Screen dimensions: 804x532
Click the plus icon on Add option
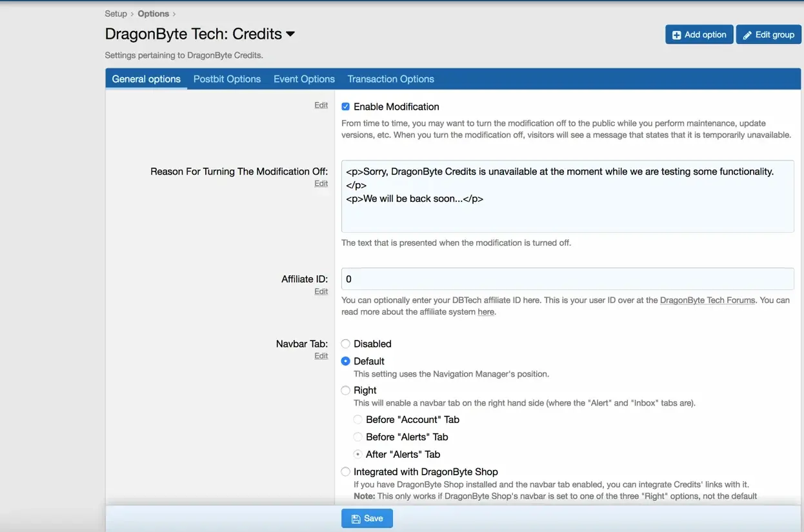pyautogui.click(x=676, y=35)
